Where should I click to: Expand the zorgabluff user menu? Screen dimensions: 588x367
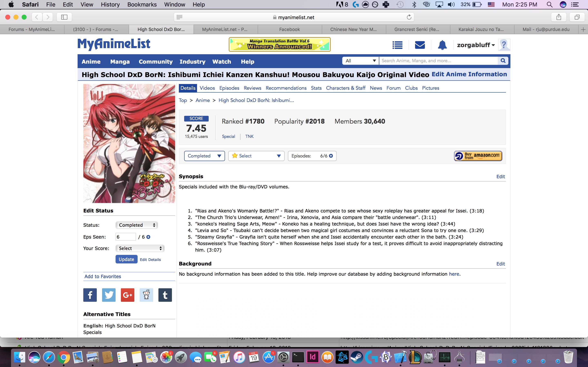(476, 45)
